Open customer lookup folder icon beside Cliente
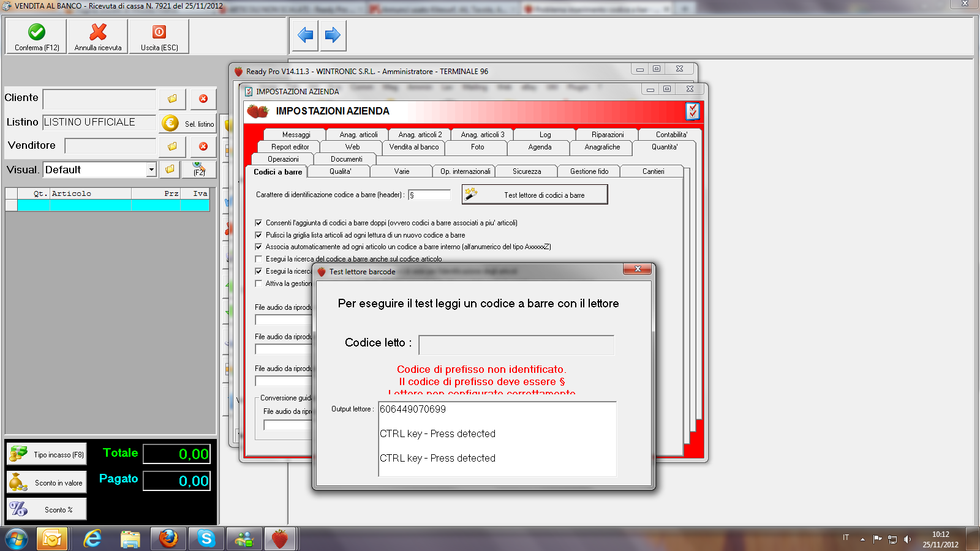Screen dimensions: 980x551 (x=172, y=99)
